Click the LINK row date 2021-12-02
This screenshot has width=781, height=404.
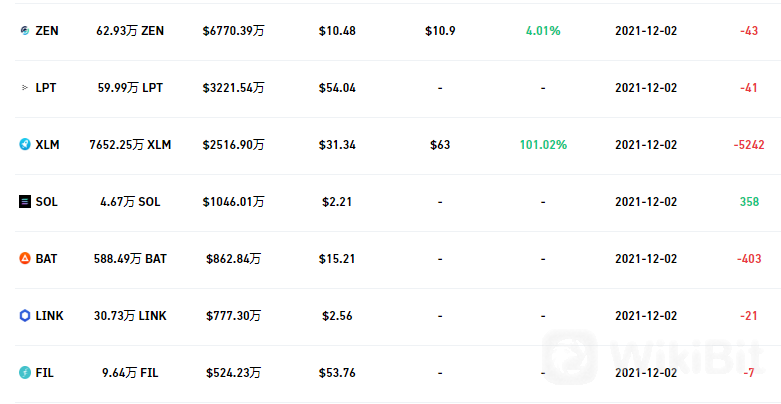click(646, 316)
